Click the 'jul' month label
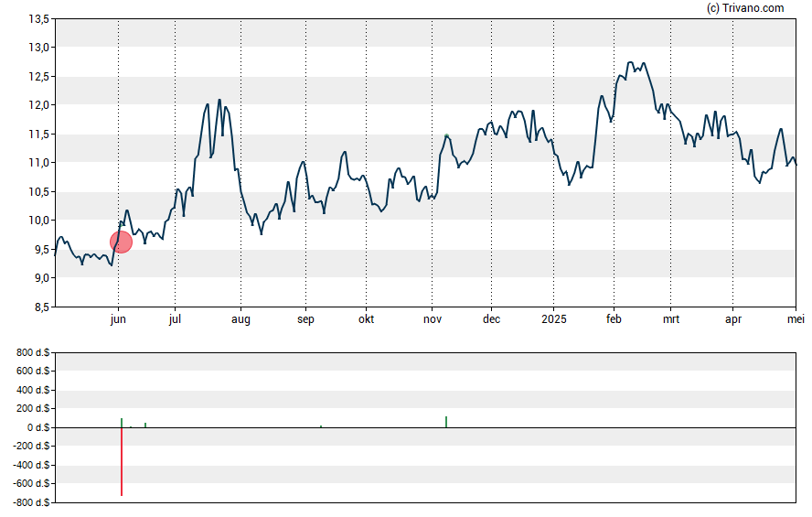812x517 pixels. tap(175, 319)
